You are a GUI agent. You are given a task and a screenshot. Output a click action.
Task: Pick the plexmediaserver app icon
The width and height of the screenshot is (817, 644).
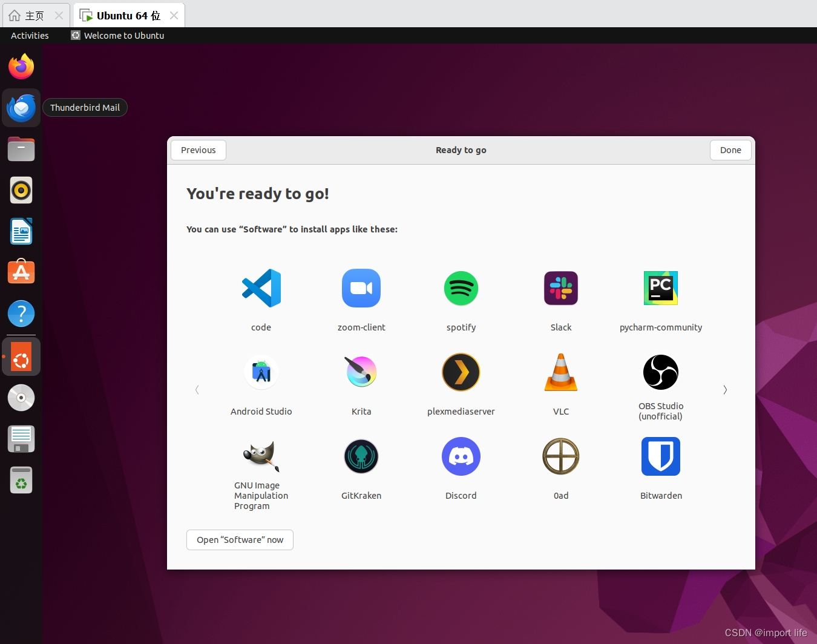[x=461, y=372]
